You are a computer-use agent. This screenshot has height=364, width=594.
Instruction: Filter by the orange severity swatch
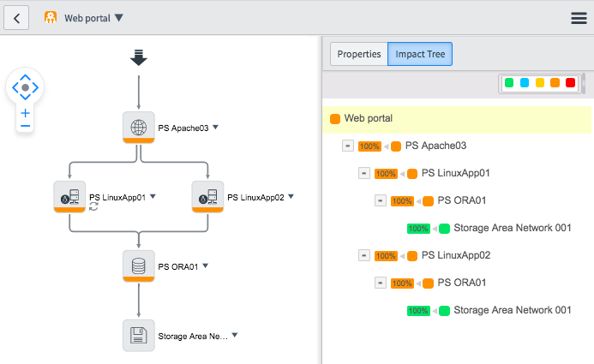coord(555,82)
